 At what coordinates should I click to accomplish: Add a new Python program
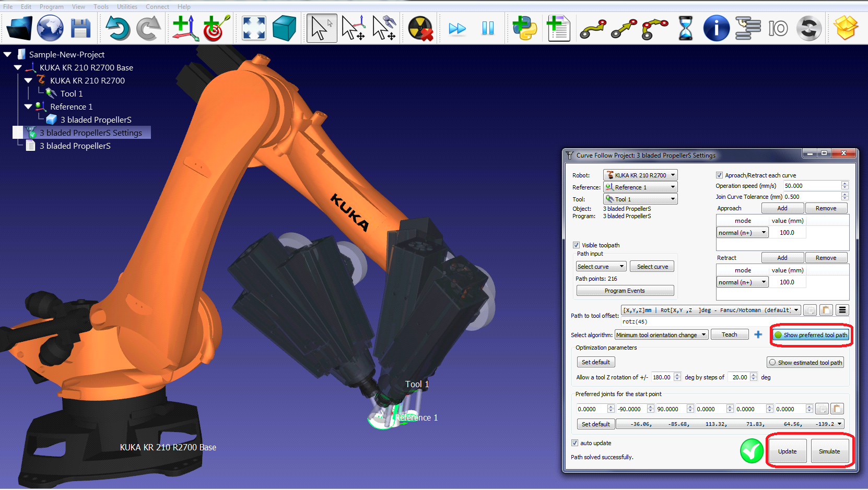pos(524,28)
